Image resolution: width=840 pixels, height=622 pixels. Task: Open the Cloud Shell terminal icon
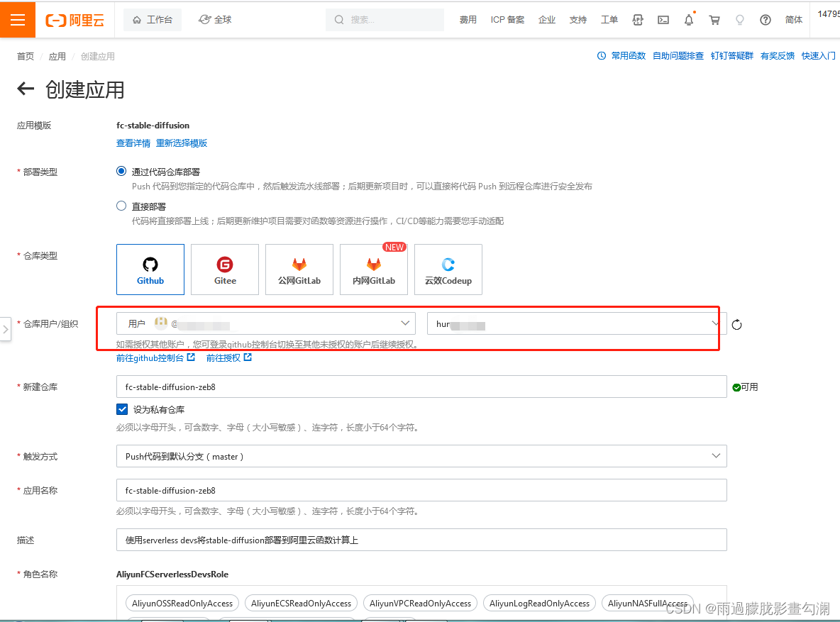point(663,20)
